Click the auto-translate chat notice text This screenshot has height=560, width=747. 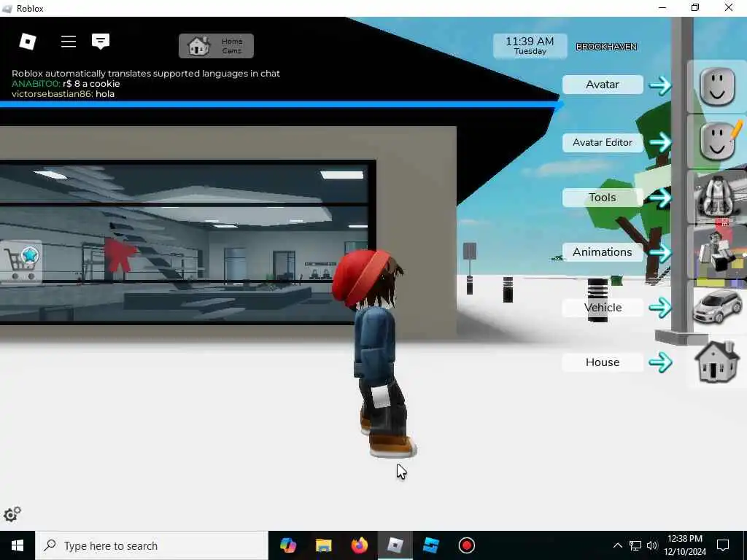[x=146, y=74]
